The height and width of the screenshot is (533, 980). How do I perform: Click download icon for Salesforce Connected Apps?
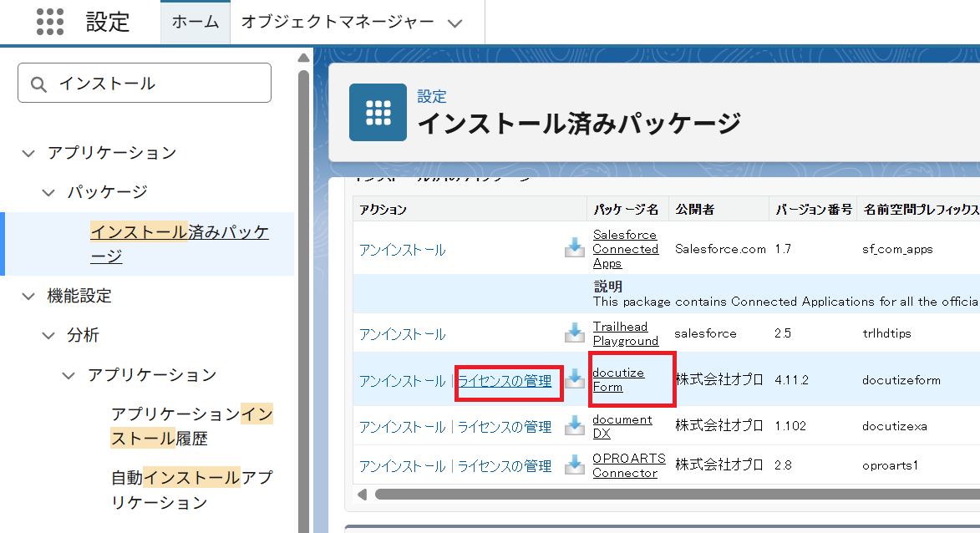pyautogui.click(x=575, y=248)
